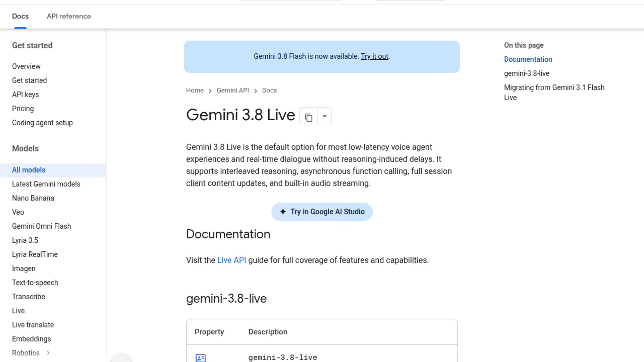This screenshot has height=362, width=644.
Task: Jump to gemini-3.8-live in On this page
Action: [x=527, y=73]
